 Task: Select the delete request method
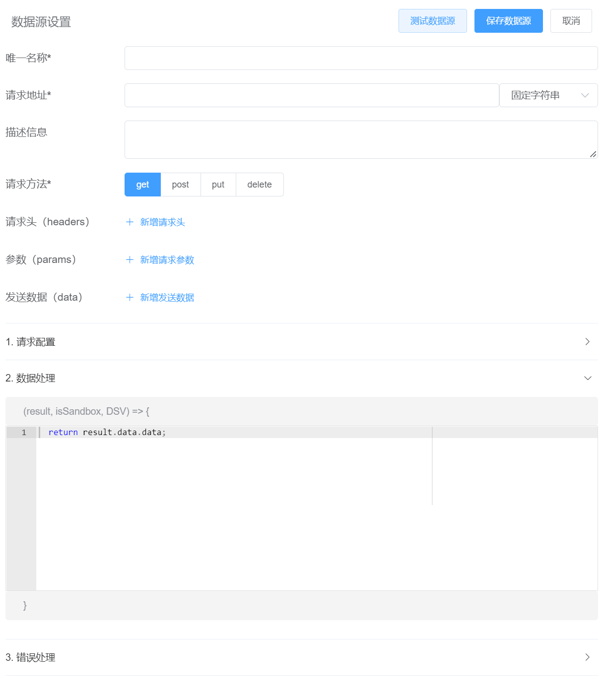coord(260,185)
